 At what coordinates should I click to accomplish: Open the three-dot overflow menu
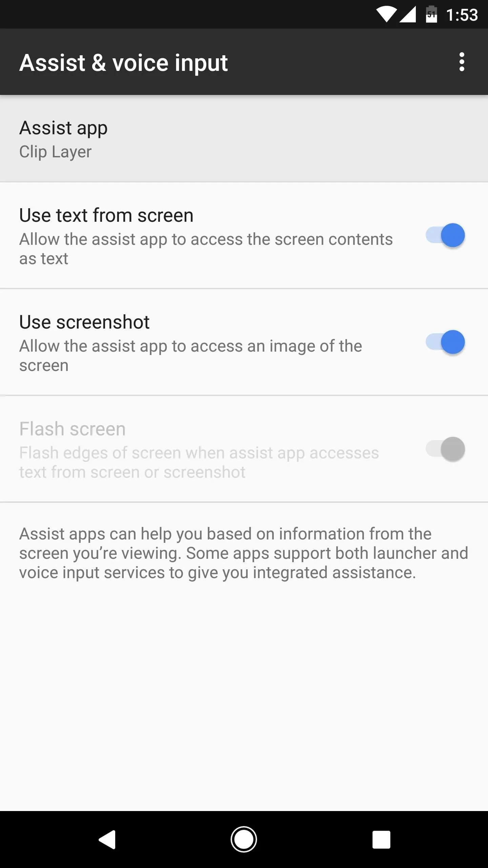462,62
